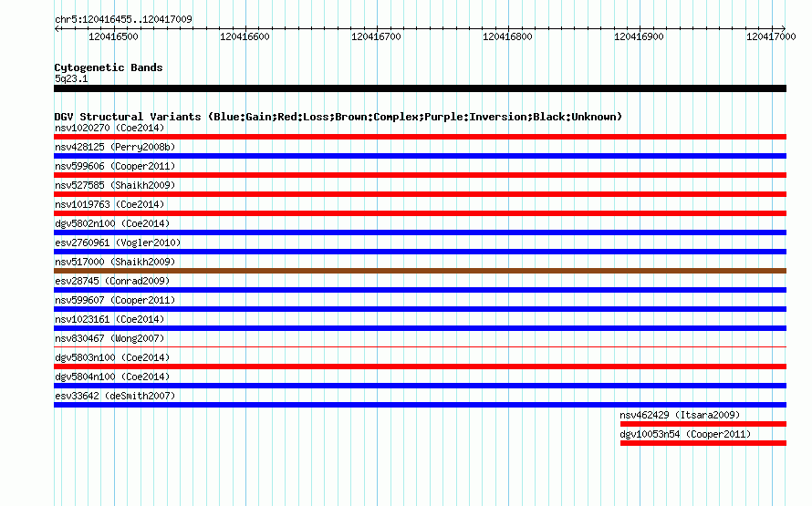The image size is (812, 506).
Task: Click ruler position 120416600
Action: click(245, 36)
